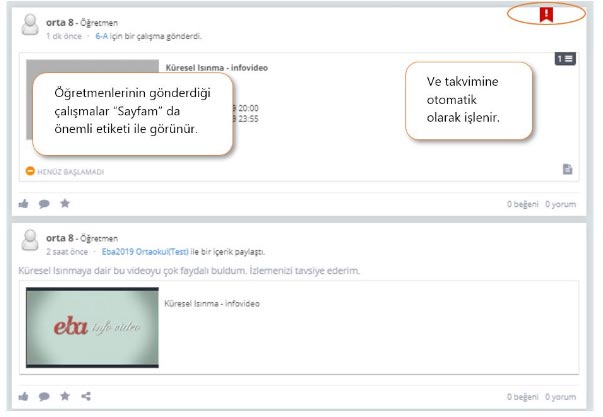Screen dimensions: 603x417
Task: Open comments on the first post
Action: tap(44, 203)
